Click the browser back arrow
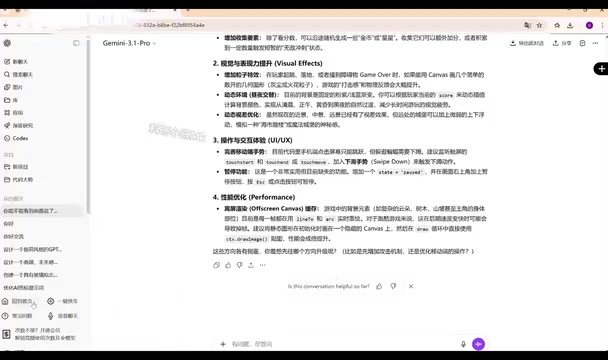 click(5, 25)
